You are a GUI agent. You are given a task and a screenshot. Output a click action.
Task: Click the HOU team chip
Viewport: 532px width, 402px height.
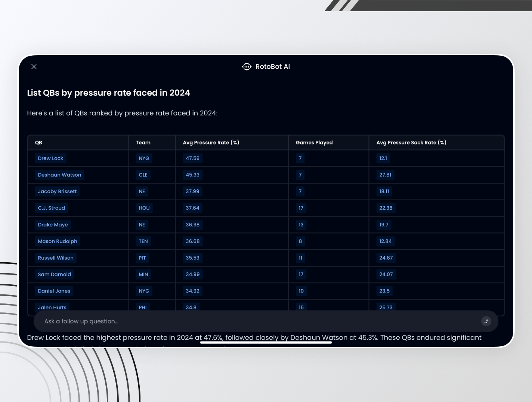[144, 208]
